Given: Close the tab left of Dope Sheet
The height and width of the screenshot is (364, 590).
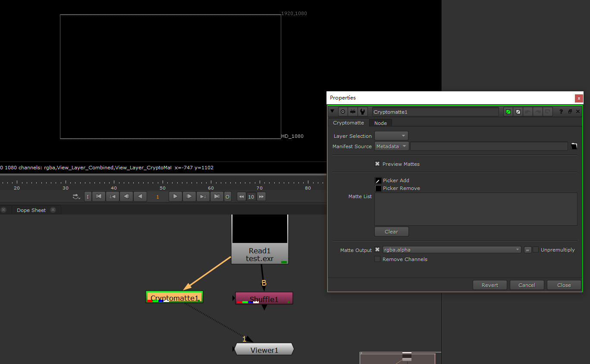Looking at the screenshot, I should tap(3, 210).
